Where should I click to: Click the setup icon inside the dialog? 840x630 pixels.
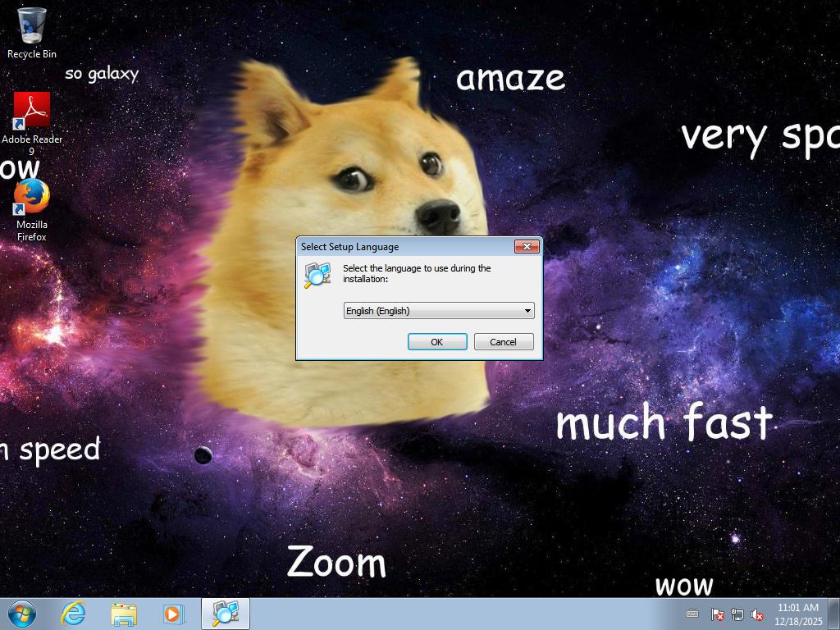(x=317, y=275)
